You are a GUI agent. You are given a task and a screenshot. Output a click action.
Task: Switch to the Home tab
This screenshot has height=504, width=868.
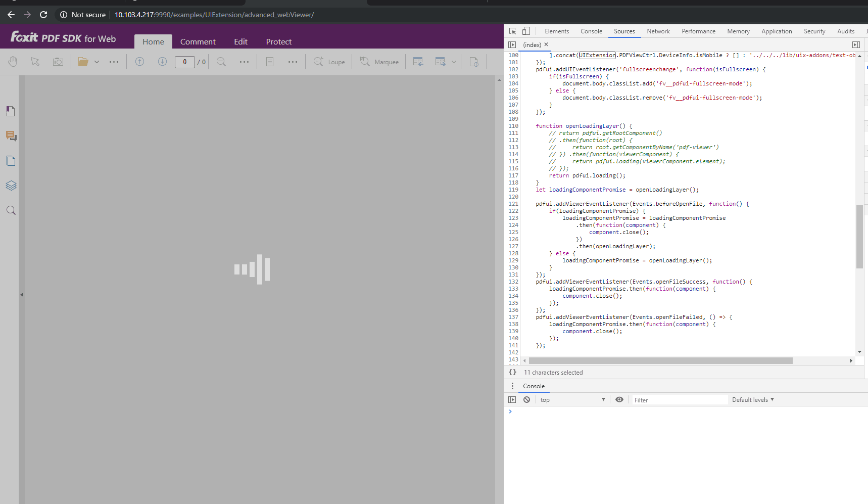153,41
